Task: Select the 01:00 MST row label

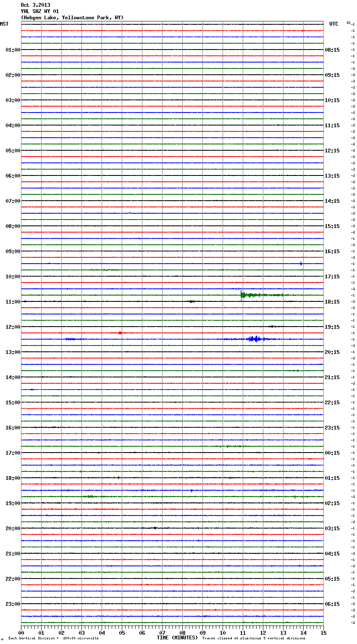Action: click(13, 50)
